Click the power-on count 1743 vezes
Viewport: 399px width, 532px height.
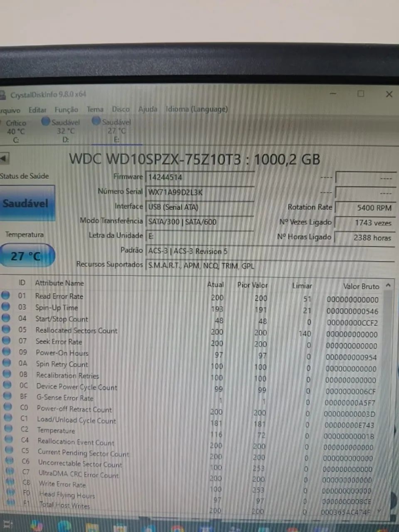[x=365, y=223]
